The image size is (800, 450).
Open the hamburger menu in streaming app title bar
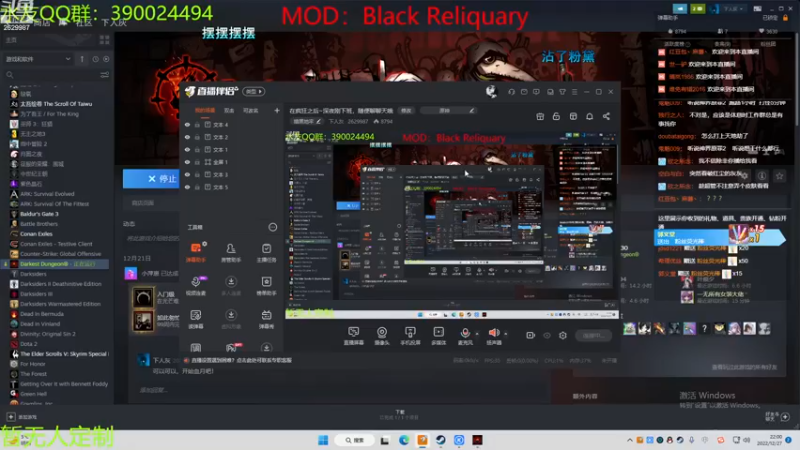574,92
